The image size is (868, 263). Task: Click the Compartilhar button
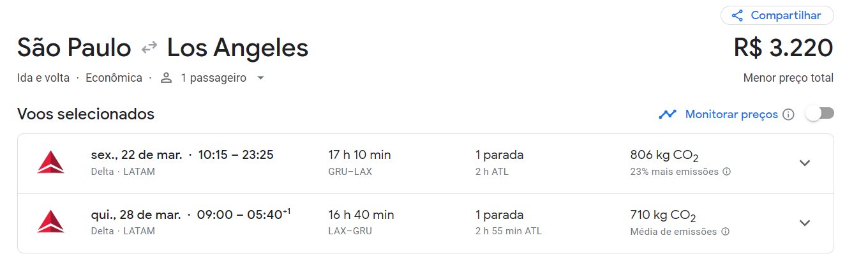point(777,15)
